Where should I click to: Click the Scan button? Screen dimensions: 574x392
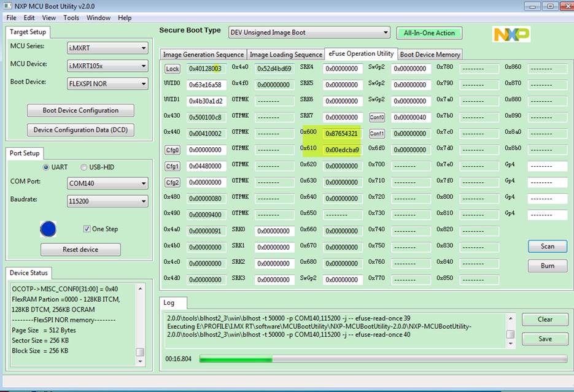546,246
